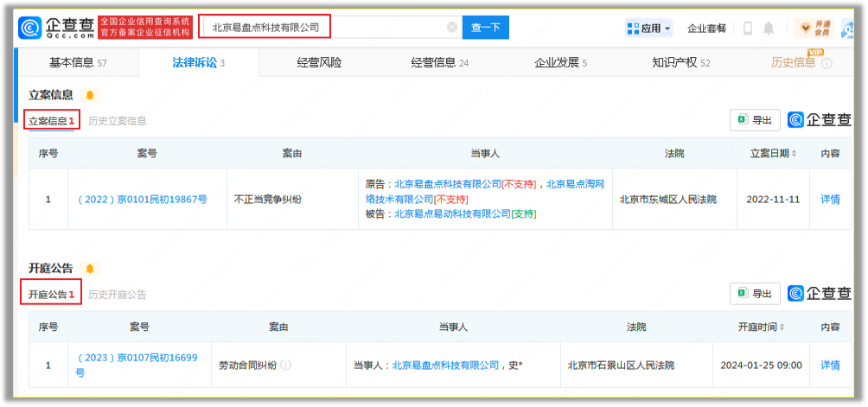Open 详情 for the 2024-01-25 hearing
Image resolution: width=868 pixels, height=407 pixels.
point(830,365)
